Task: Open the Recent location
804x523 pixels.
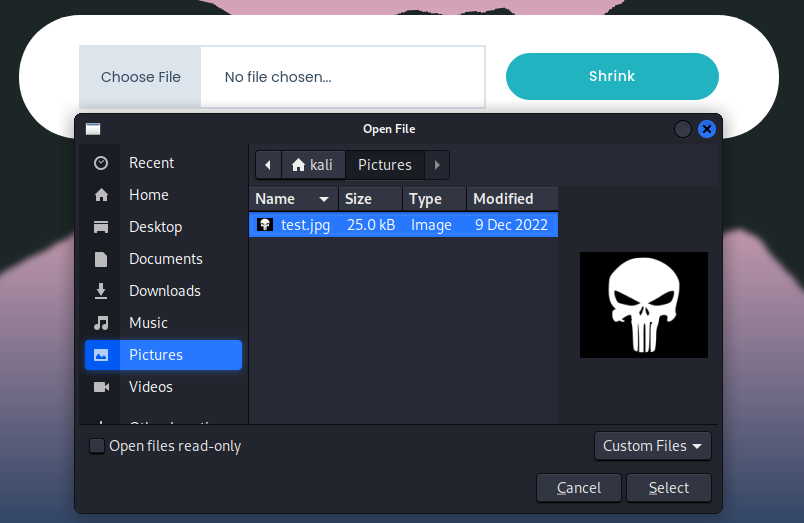Action: [x=164, y=163]
